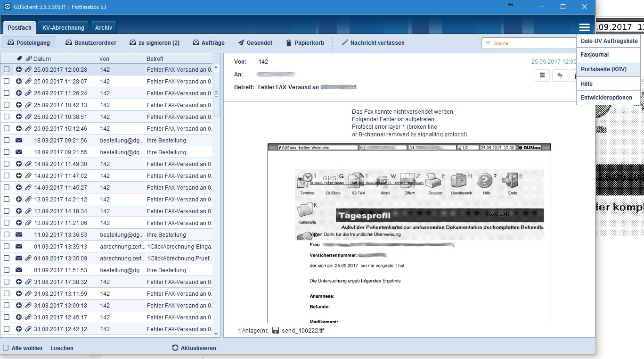The height and width of the screenshot is (359, 644).
Task: Click the tag column header icon
Action: click(x=19, y=59)
